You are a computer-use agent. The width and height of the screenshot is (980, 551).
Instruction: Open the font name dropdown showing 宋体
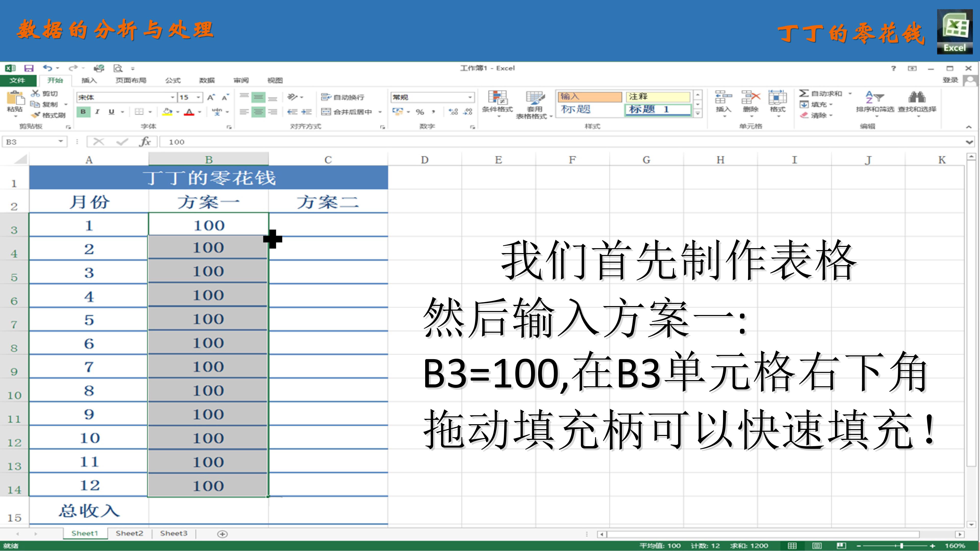(x=126, y=97)
